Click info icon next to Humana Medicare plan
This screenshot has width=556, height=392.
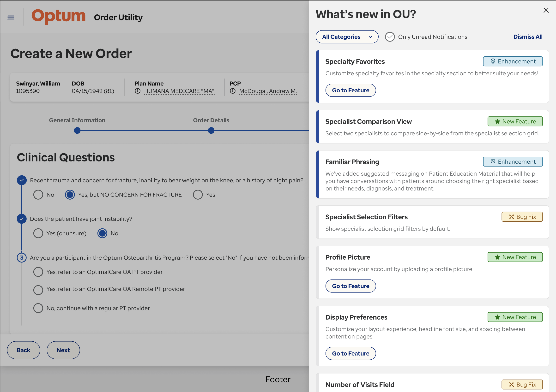pyautogui.click(x=138, y=91)
